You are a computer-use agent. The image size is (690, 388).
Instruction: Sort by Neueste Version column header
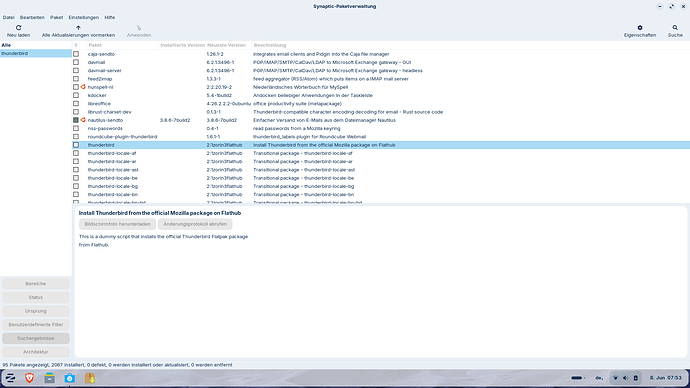tap(228, 45)
